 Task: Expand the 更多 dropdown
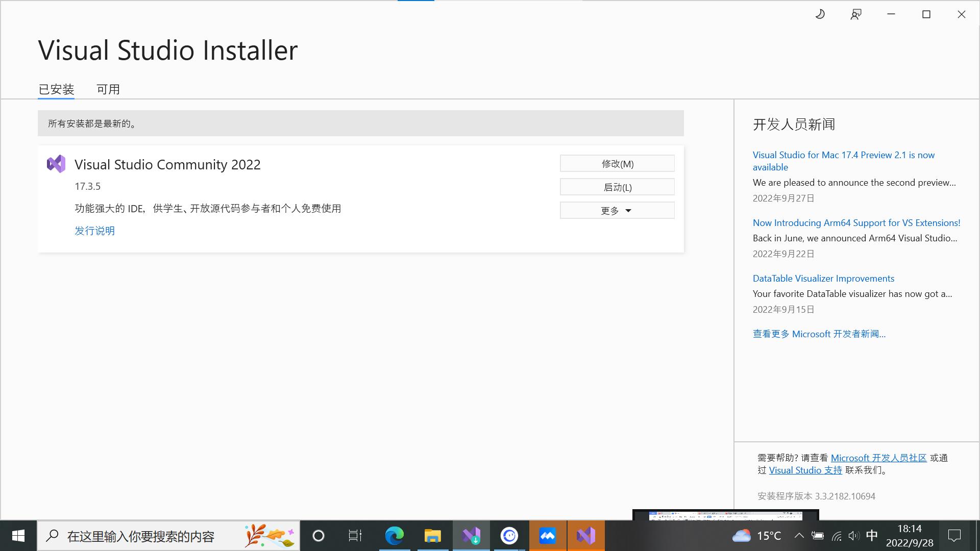(617, 210)
